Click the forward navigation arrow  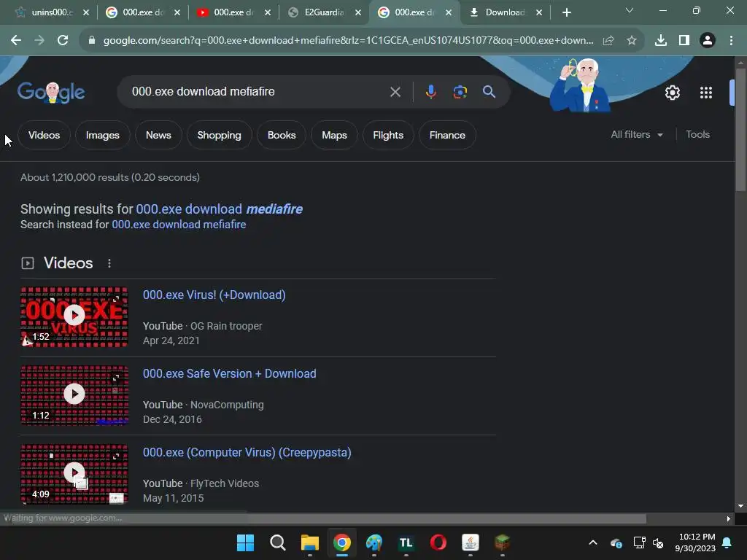click(x=39, y=41)
